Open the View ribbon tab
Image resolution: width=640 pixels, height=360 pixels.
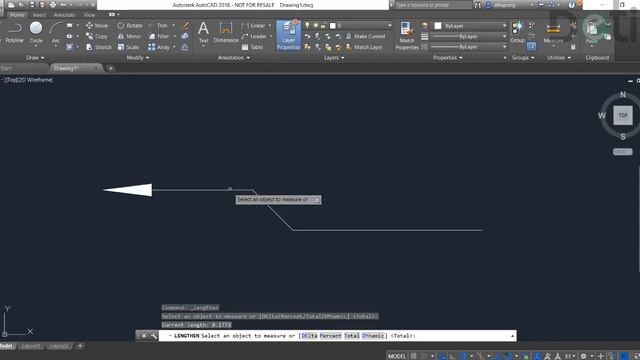pos(89,15)
